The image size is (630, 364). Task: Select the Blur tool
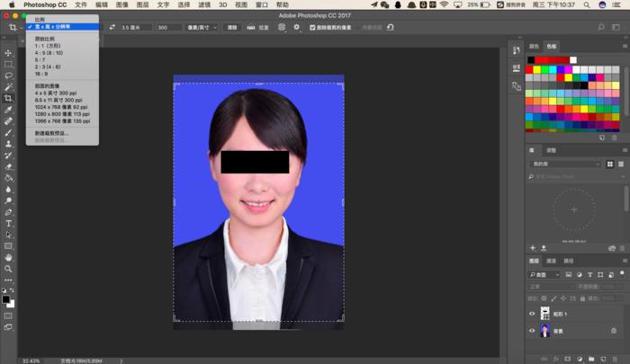[x=8, y=189]
